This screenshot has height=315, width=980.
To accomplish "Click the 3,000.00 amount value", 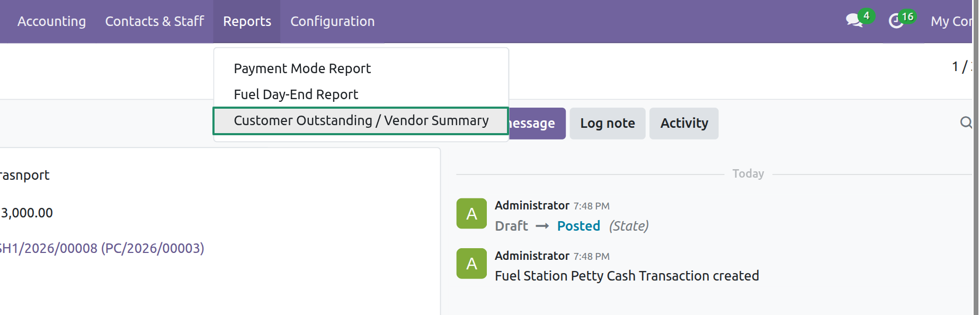I will click(26, 213).
